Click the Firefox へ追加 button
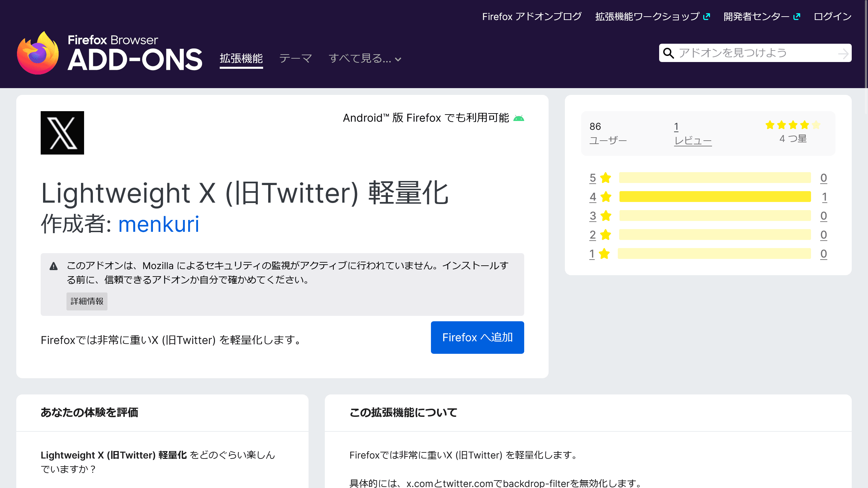Image resolution: width=868 pixels, height=488 pixels. tap(477, 338)
